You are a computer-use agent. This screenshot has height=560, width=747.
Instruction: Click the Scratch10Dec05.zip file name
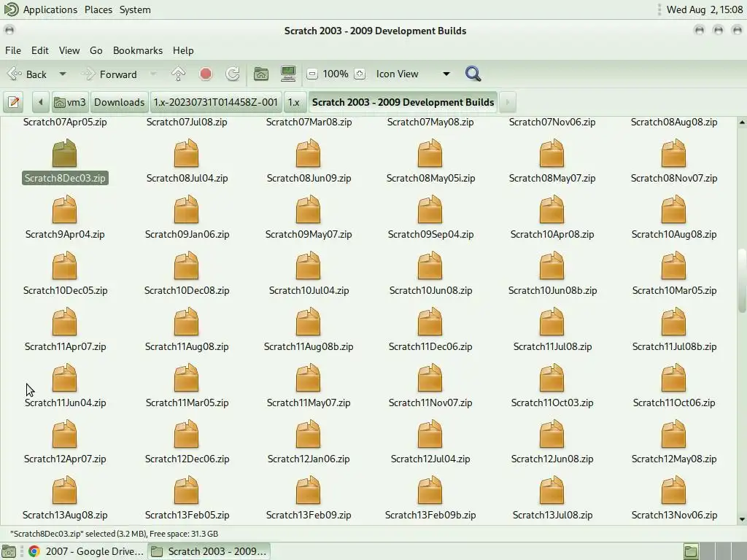(65, 290)
